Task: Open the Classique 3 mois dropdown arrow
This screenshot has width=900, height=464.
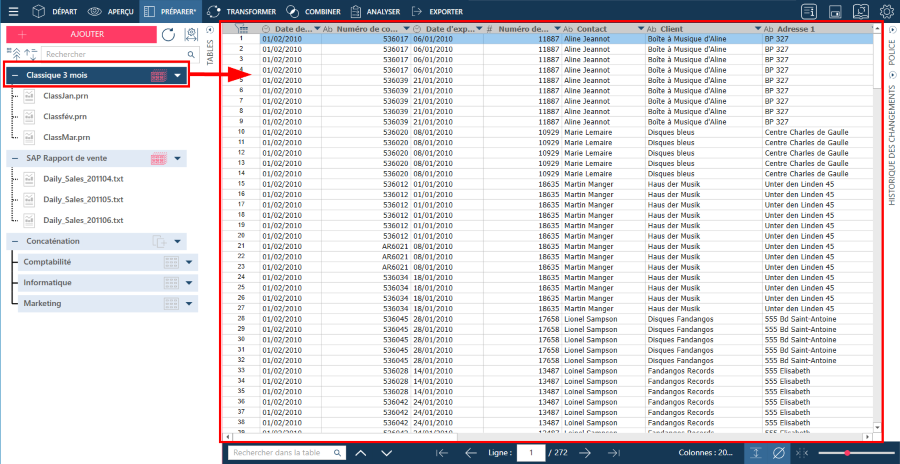Action: click(177, 76)
